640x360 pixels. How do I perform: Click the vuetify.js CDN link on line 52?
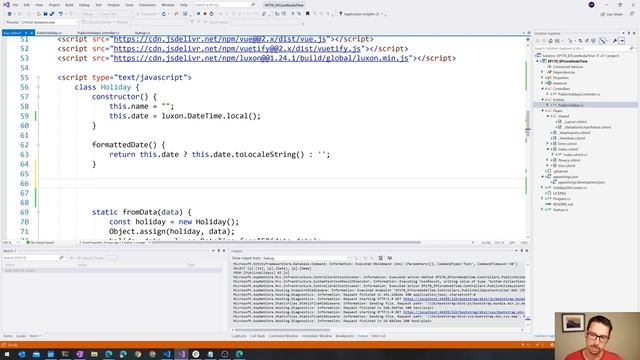click(237, 49)
